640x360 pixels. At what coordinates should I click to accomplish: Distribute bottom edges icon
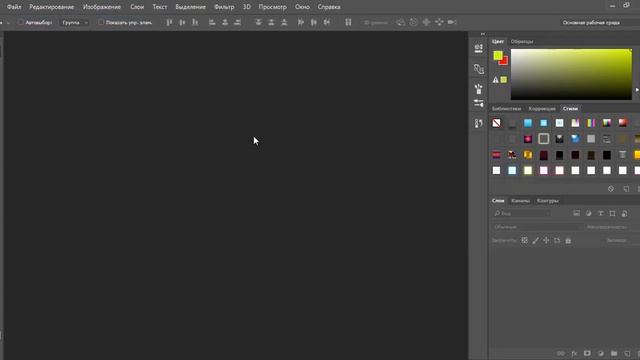point(284,22)
